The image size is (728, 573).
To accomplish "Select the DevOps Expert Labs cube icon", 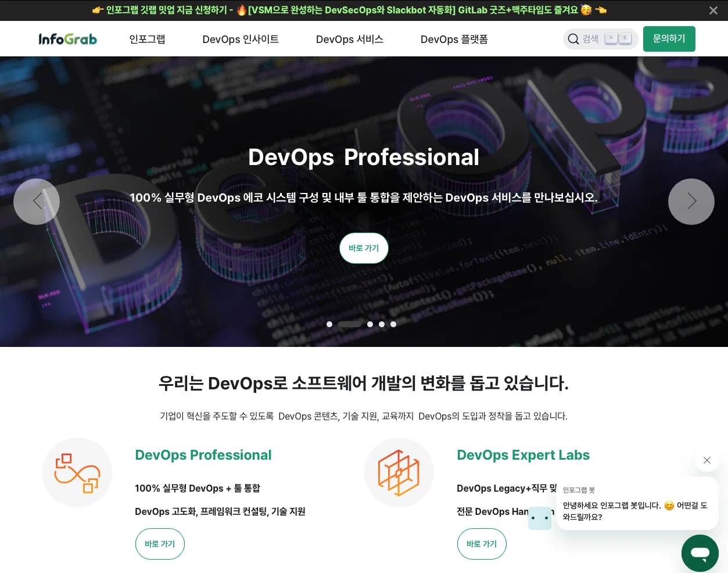I will [x=399, y=472].
